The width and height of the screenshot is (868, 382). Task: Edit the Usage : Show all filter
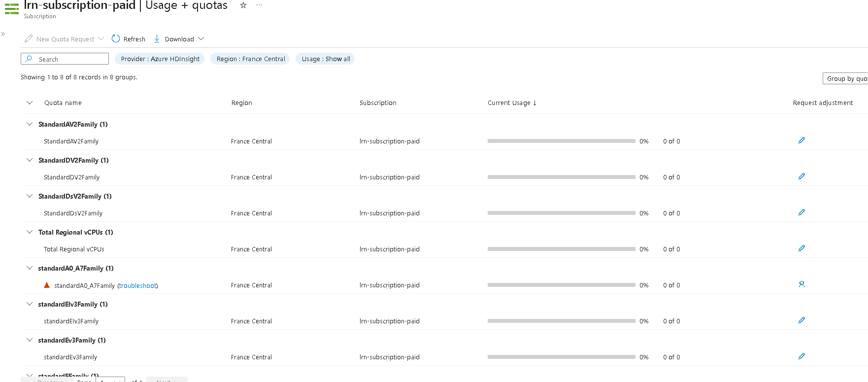(326, 59)
